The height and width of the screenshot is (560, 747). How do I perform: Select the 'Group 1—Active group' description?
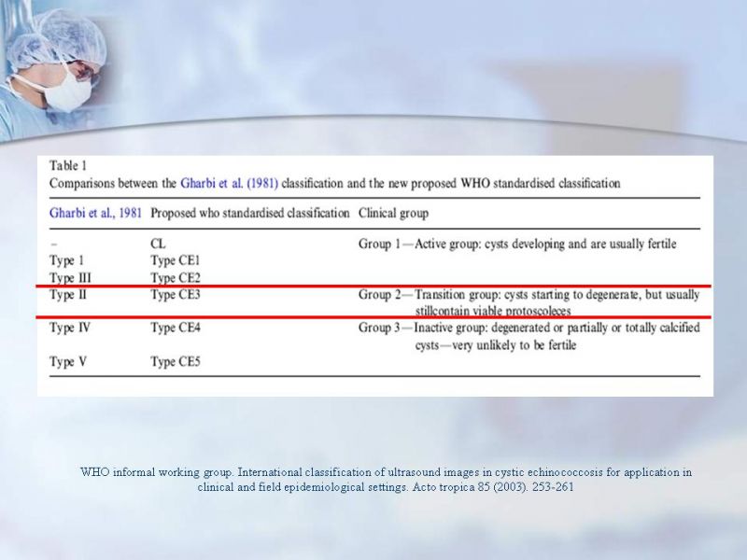coord(517,244)
